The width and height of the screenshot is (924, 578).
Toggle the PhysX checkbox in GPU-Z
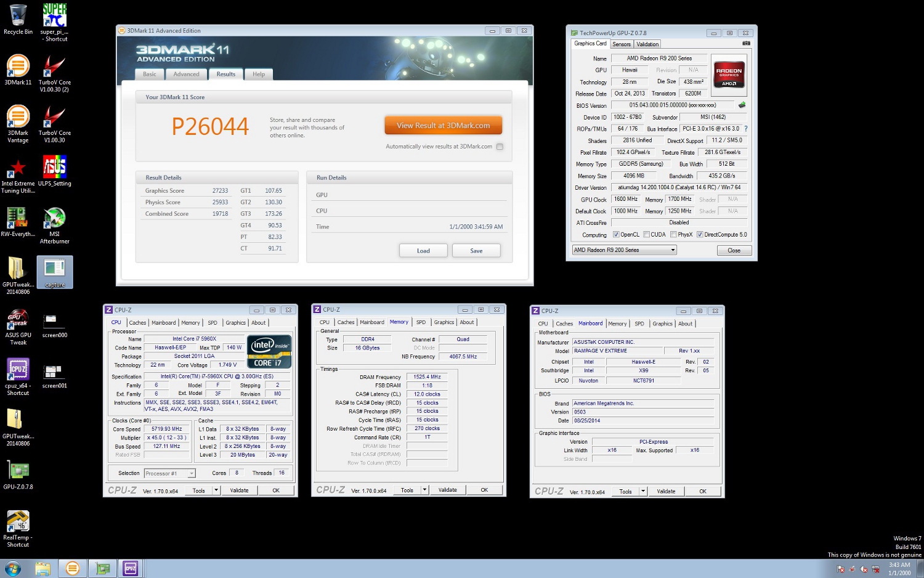pyautogui.click(x=673, y=234)
